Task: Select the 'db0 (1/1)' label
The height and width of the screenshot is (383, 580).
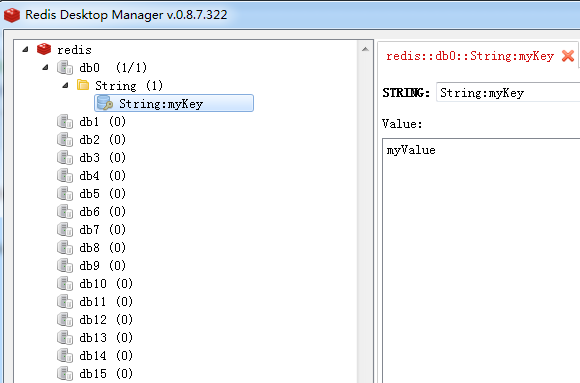Action: 113,68
